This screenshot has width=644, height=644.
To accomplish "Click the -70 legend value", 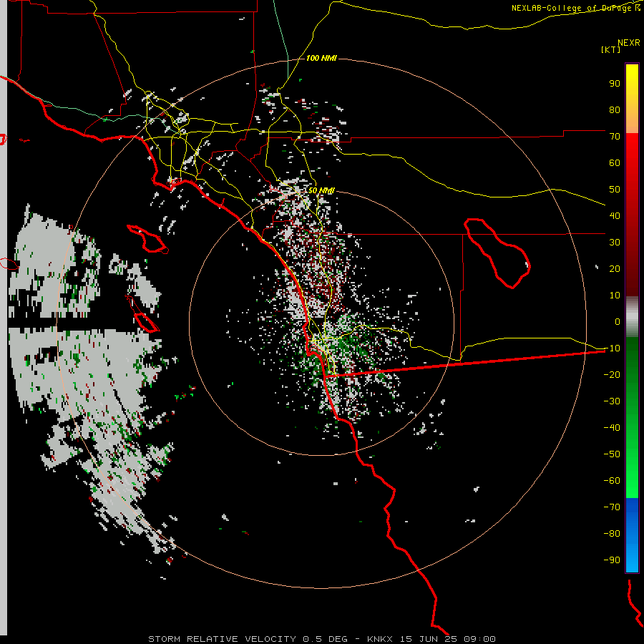I will tap(612, 507).
